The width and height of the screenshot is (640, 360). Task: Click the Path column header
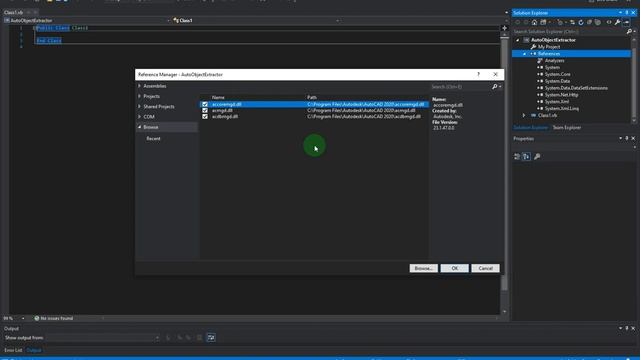(x=312, y=98)
